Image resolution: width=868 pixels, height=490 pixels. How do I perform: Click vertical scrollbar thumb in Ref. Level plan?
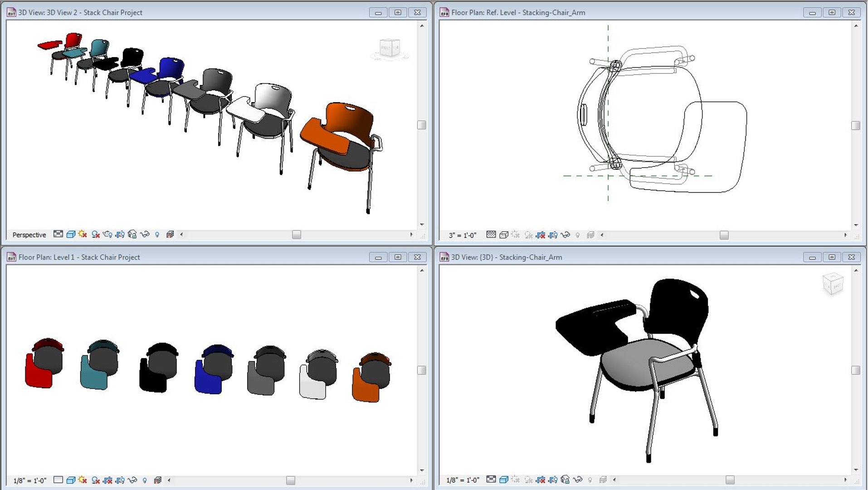tap(856, 125)
